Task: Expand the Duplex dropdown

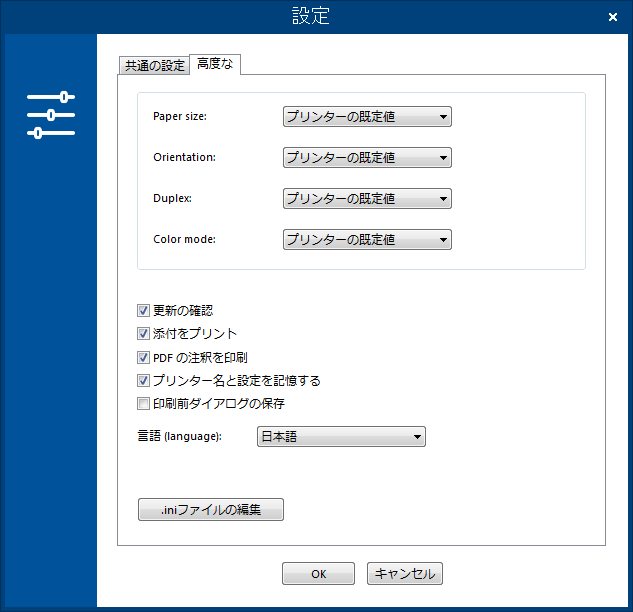Action: [367, 199]
